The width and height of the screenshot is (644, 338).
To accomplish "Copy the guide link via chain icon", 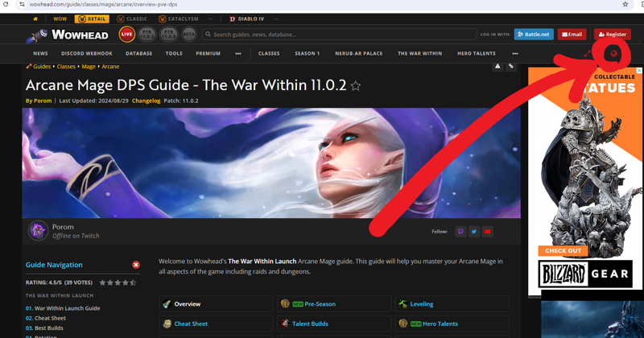I will click(x=511, y=66).
